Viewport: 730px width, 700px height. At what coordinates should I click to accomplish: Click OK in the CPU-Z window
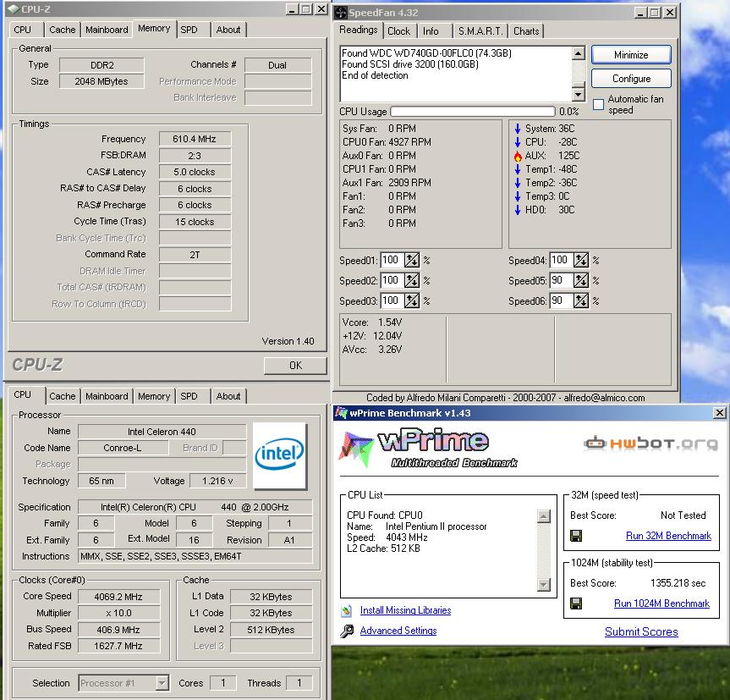[x=295, y=366]
